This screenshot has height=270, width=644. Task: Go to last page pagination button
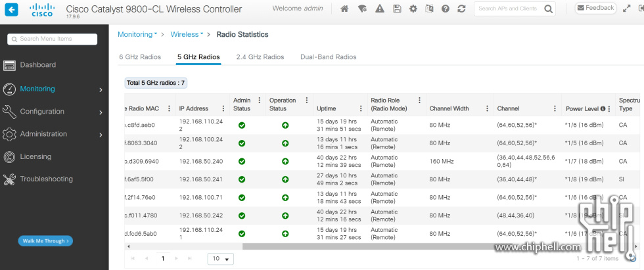point(189,259)
